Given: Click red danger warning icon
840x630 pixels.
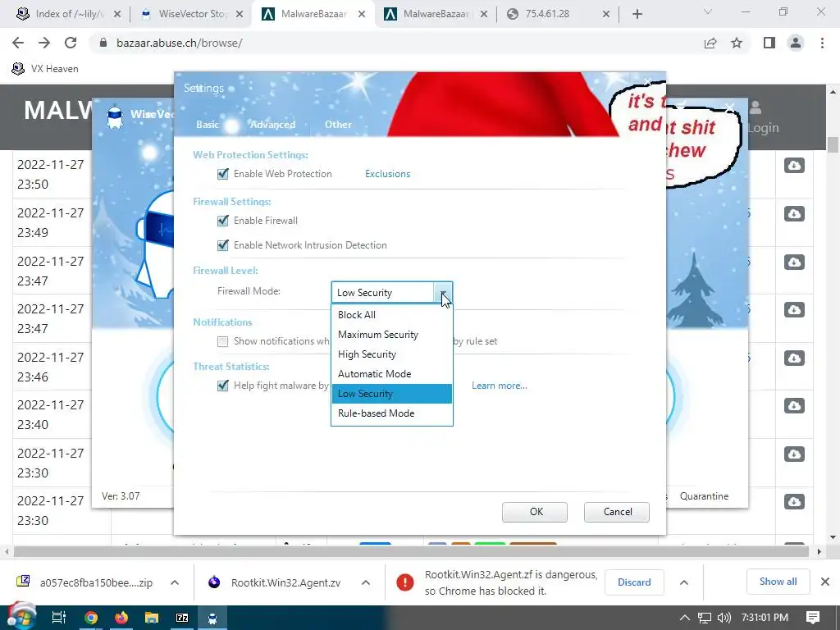Looking at the screenshot, I should pyautogui.click(x=405, y=582).
